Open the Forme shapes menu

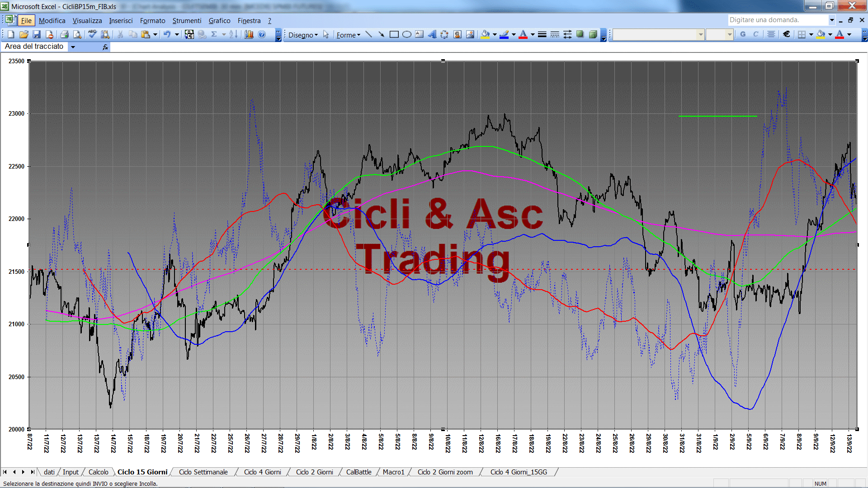point(348,35)
